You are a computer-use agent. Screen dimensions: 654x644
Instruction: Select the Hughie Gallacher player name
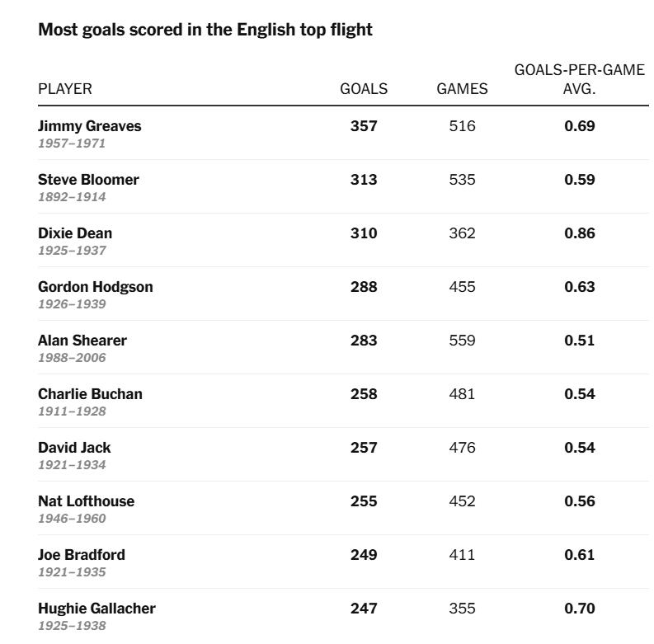96,609
